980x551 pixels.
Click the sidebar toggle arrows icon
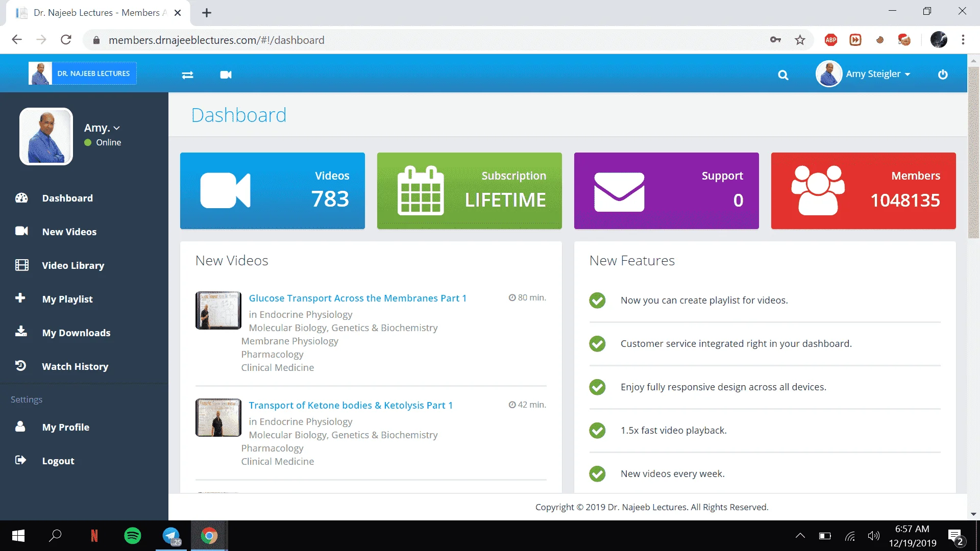[187, 75]
